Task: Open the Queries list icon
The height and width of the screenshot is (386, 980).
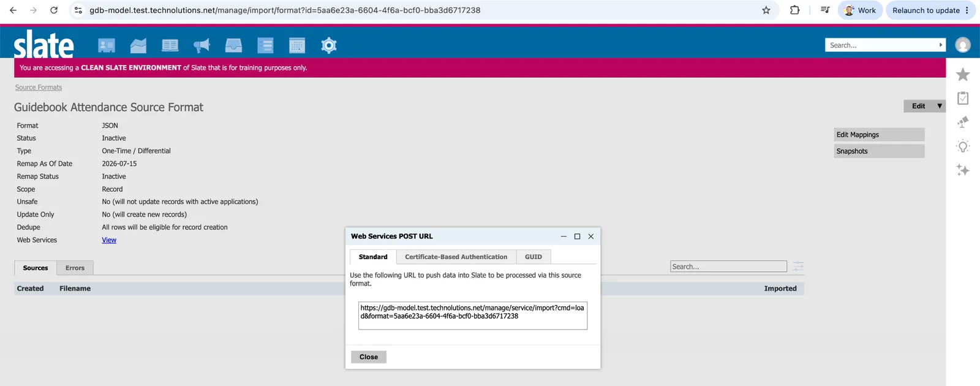Action: (265, 45)
